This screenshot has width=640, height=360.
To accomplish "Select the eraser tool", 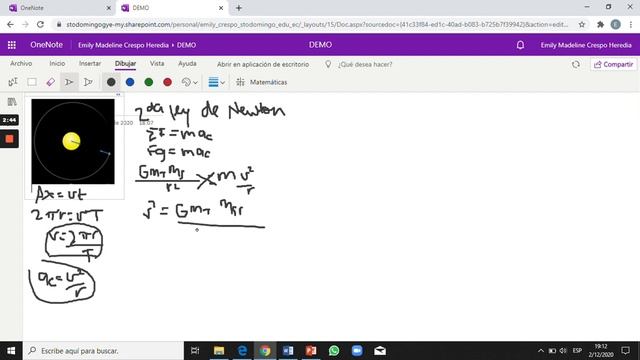I will coord(50,82).
